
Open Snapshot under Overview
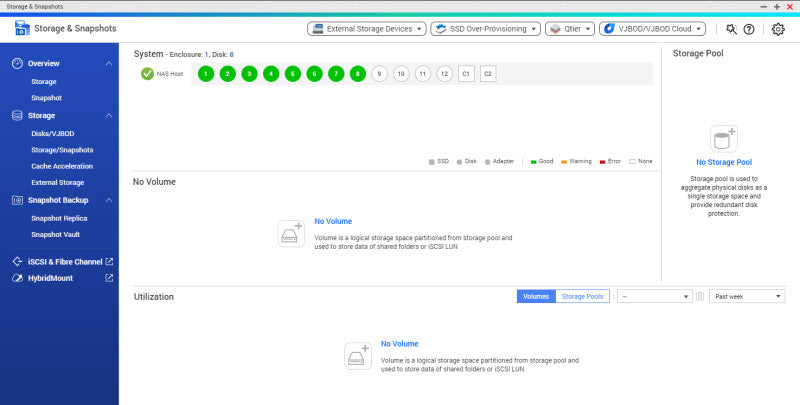[x=46, y=98]
